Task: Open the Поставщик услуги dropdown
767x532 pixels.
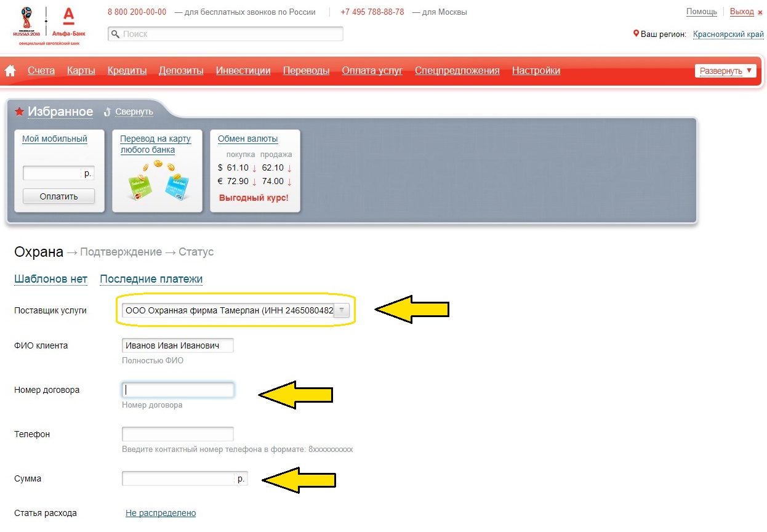Action: (342, 311)
